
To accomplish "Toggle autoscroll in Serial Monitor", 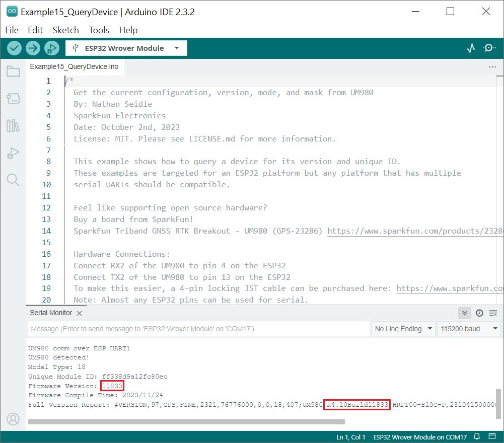I will point(464,313).
